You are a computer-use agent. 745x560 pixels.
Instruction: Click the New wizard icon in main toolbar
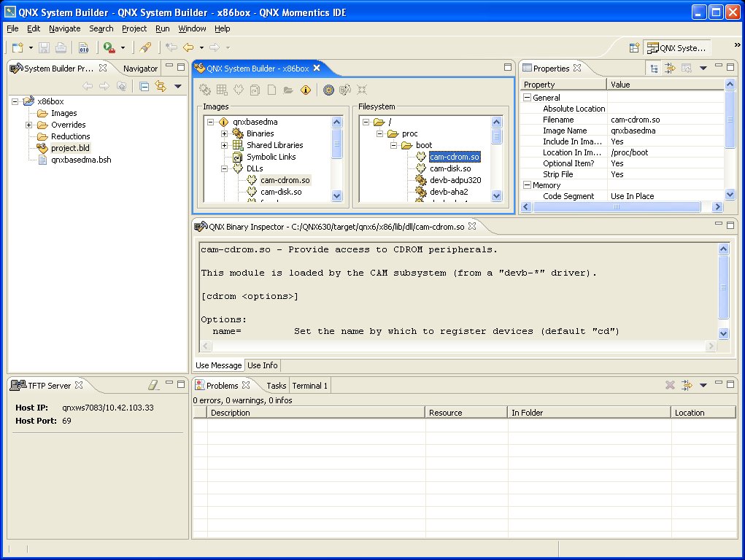coord(16,47)
